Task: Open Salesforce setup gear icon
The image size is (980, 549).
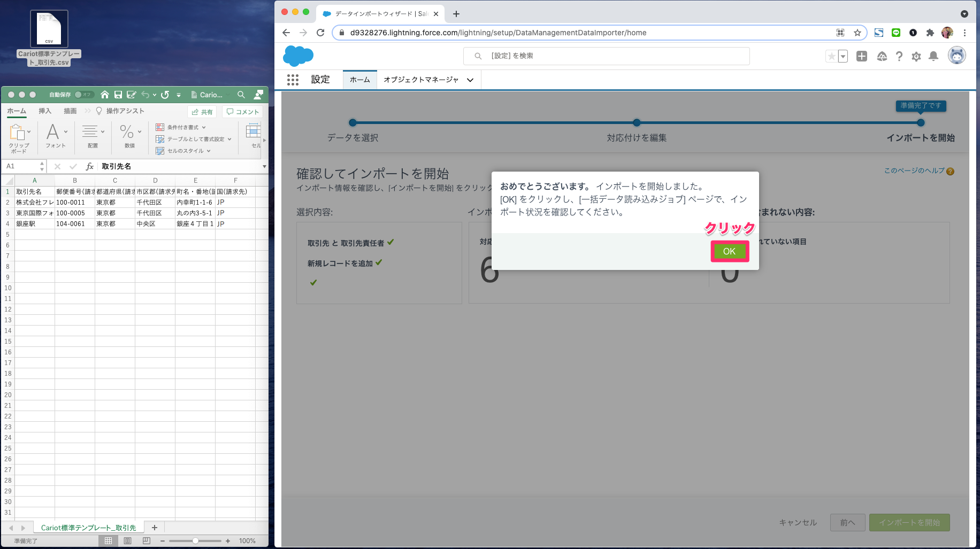Action: coord(916,56)
